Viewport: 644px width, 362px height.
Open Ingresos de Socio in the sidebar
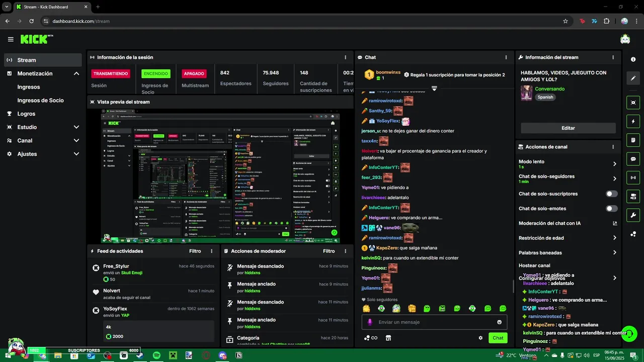pos(40,101)
